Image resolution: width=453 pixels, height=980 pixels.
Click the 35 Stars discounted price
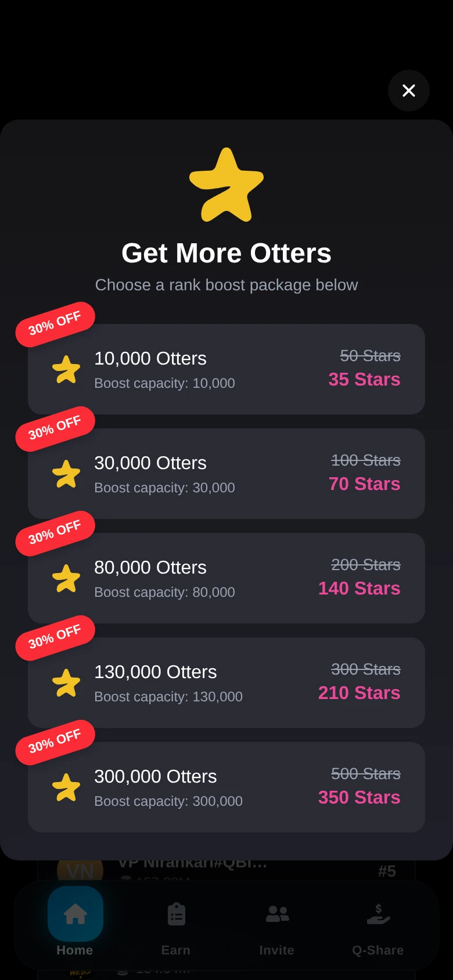[364, 379]
